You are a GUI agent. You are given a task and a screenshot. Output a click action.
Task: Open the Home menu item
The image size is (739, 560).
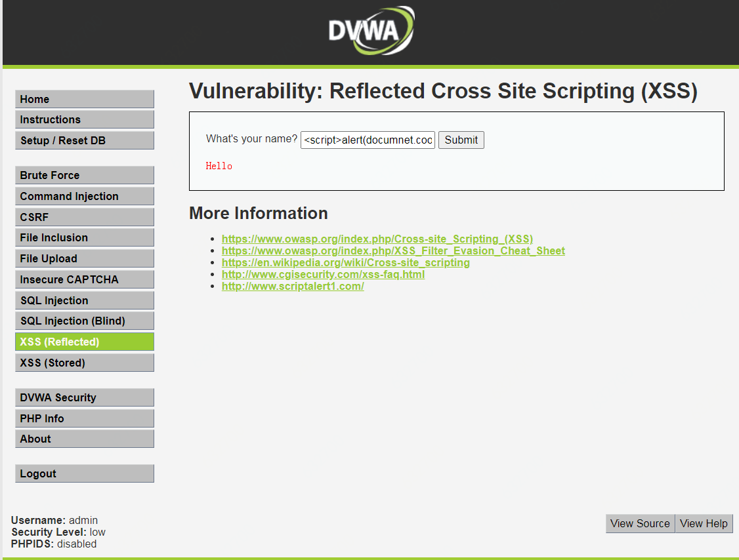85,100
